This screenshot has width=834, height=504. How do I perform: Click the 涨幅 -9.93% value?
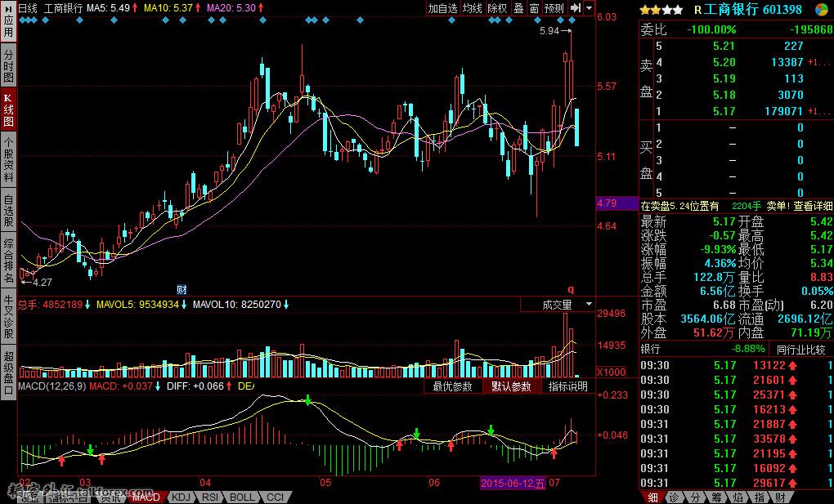pos(718,249)
